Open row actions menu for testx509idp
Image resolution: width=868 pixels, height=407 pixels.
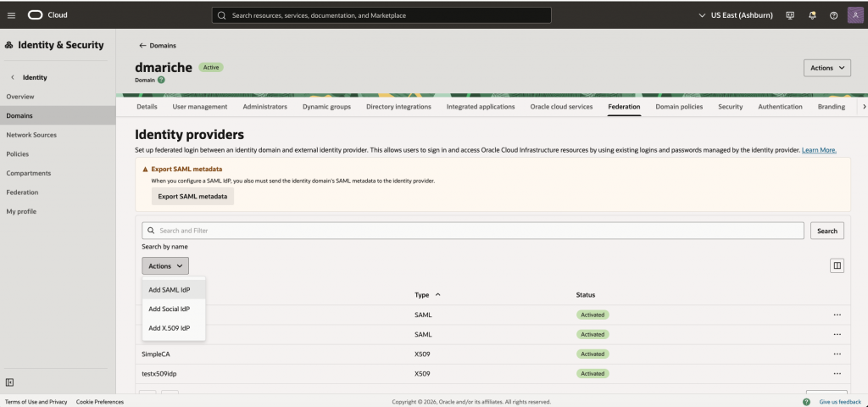(837, 373)
